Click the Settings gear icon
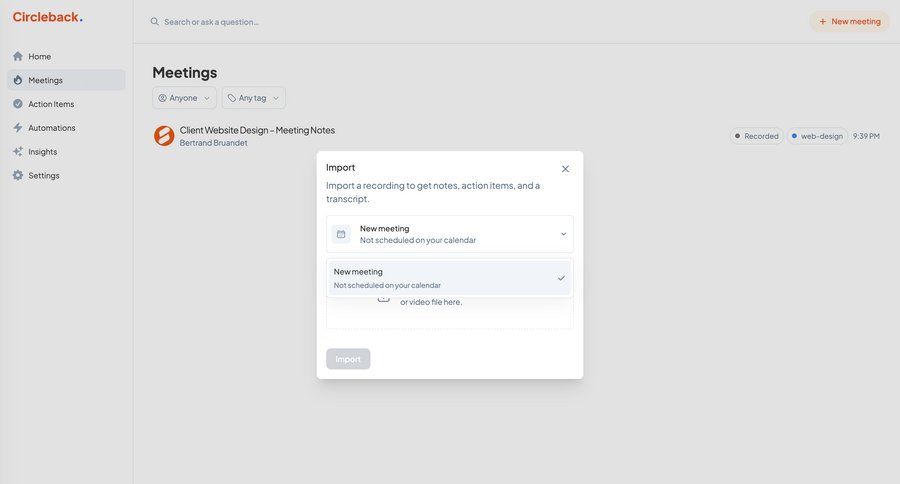This screenshot has height=484, width=900. click(x=18, y=175)
